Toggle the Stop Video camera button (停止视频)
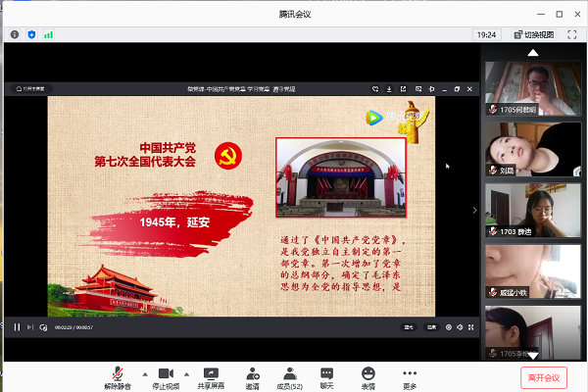 (x=165, y=375)
